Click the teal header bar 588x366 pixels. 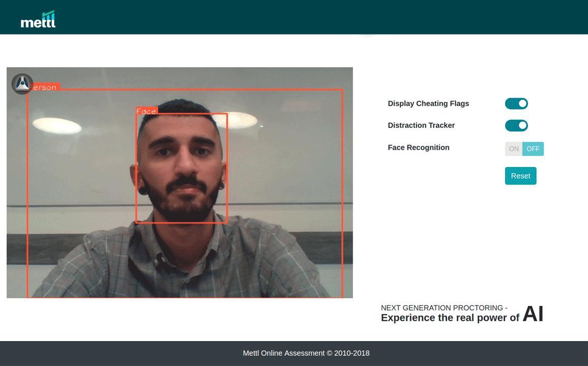pyautogui.click(x=294, y=17)
